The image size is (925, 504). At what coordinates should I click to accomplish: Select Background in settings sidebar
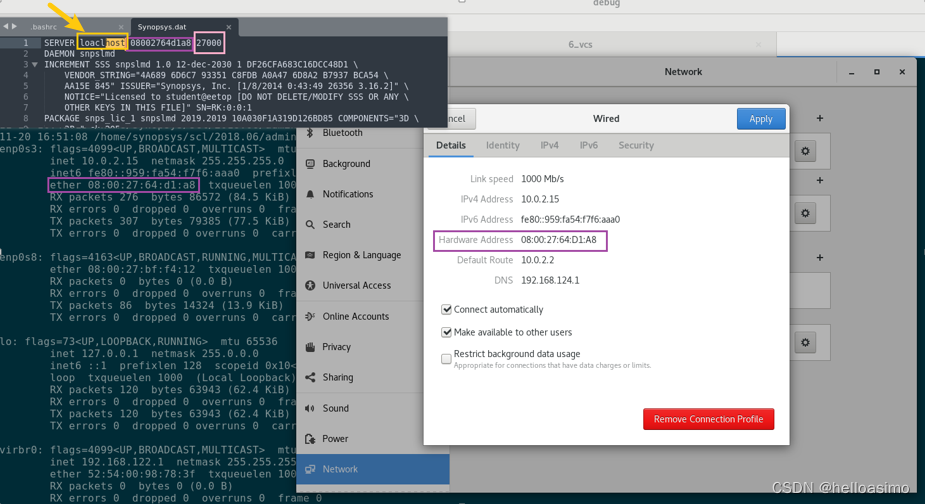(346, 164)
